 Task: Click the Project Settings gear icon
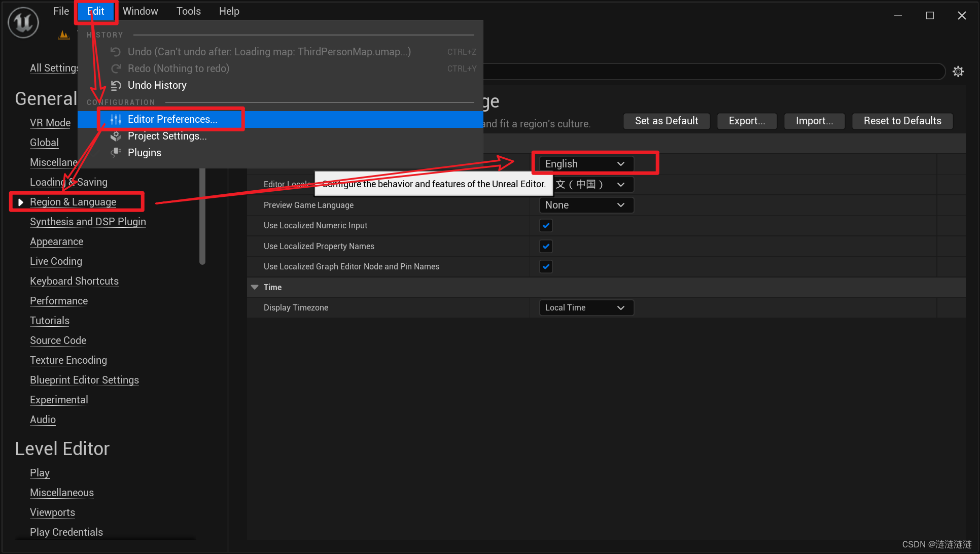(116, 136)
